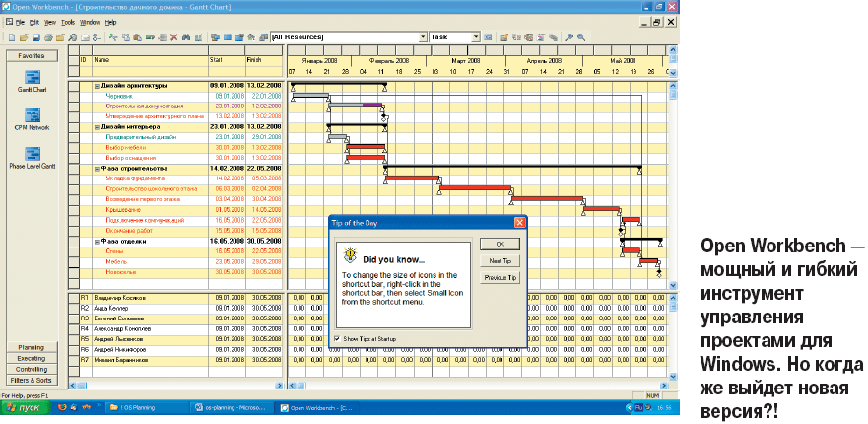Click the Firefox quick launch icon
Image resolution: width=868 pixels, height=424 pixels.
62,408
